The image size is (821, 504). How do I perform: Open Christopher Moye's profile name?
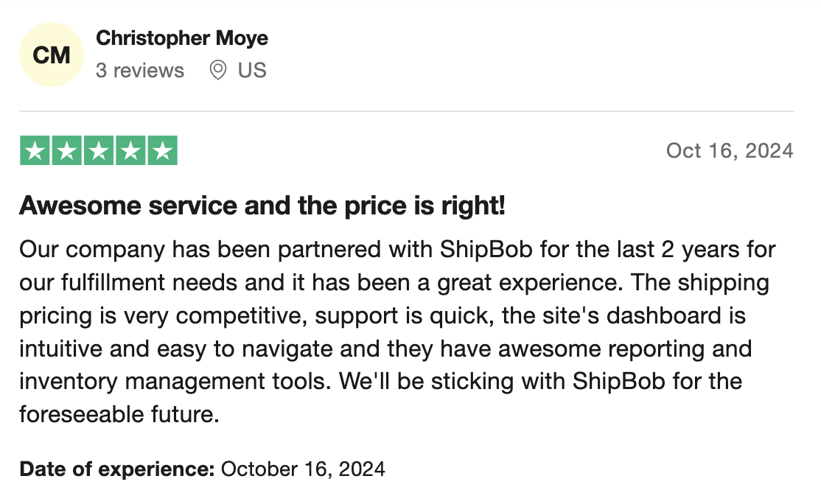coord(182,39)
